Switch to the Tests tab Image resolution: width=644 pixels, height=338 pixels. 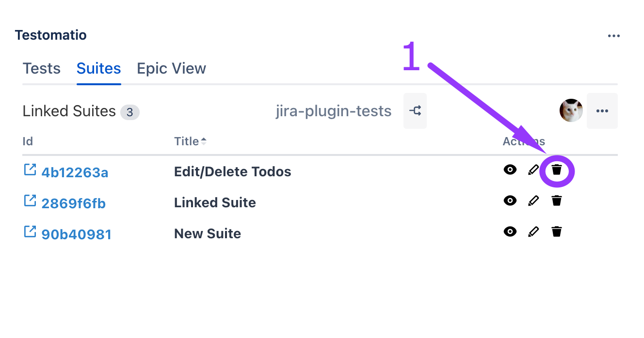point(42,68)
